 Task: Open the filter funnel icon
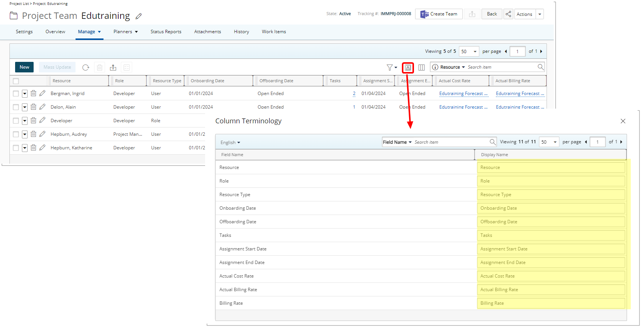coord(390,68)
